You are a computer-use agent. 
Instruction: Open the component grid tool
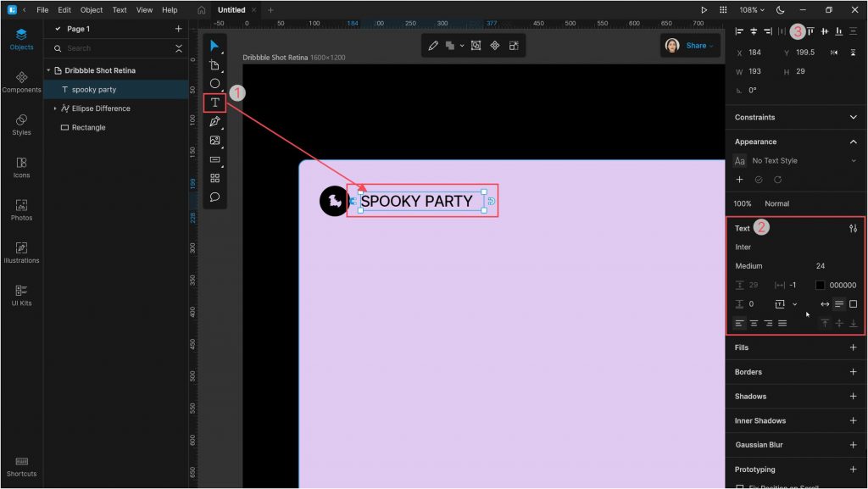(x=214, y=178)
